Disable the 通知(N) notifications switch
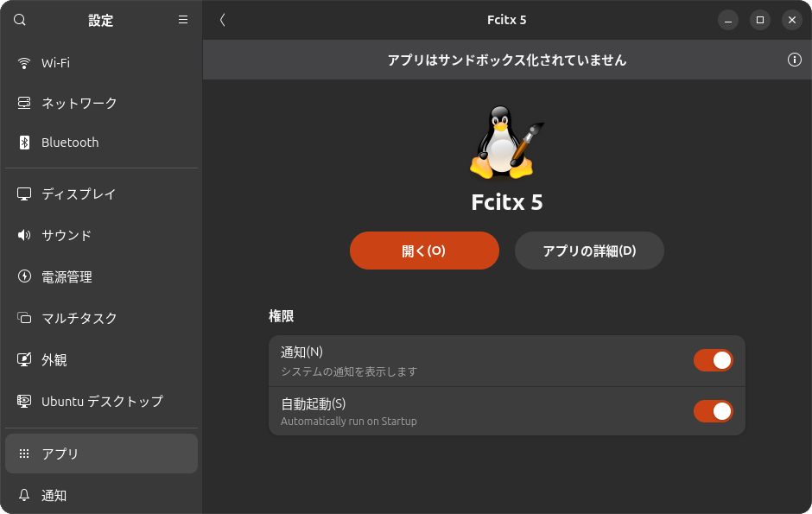 pos(713,360)
